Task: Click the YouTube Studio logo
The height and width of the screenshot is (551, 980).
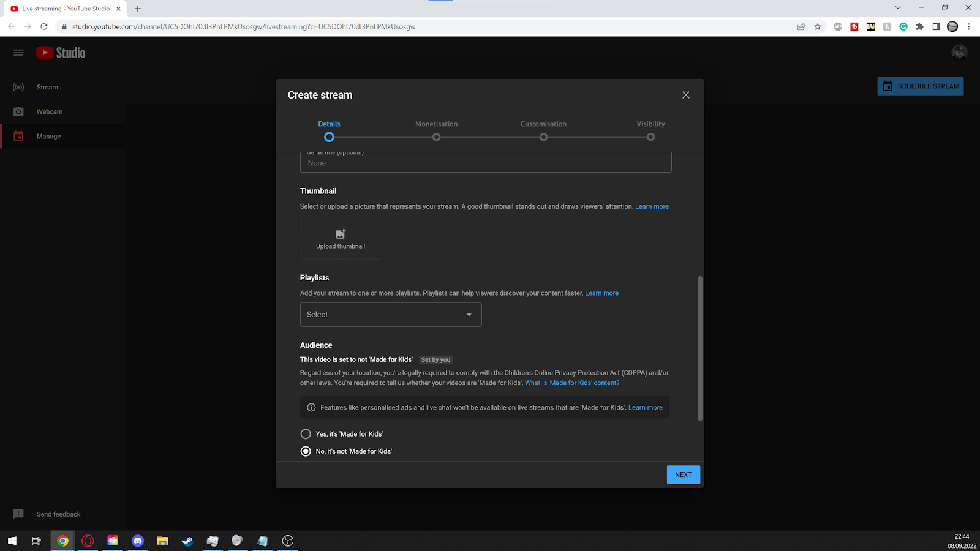Action: 61,53
